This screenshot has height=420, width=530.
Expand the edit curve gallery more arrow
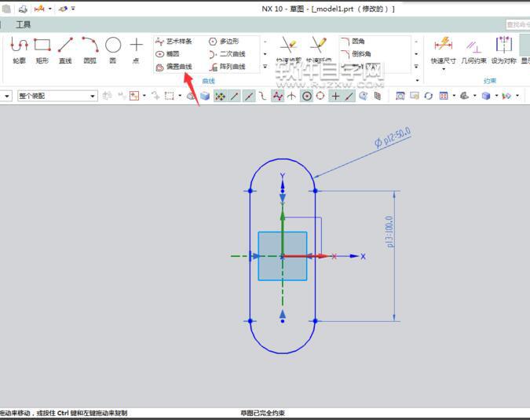(416, 67)
